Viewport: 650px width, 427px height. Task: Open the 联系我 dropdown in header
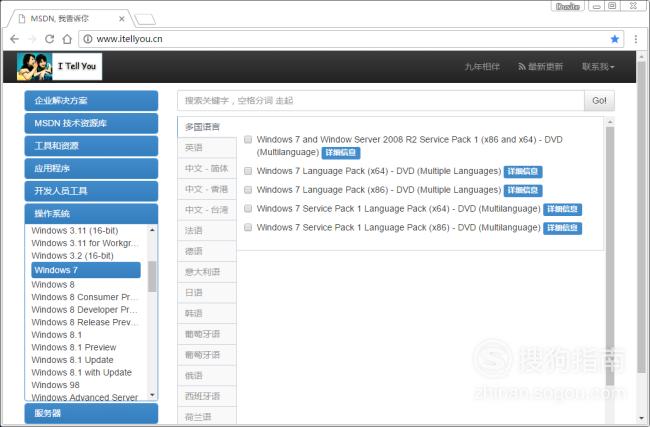tap(598, 67)
